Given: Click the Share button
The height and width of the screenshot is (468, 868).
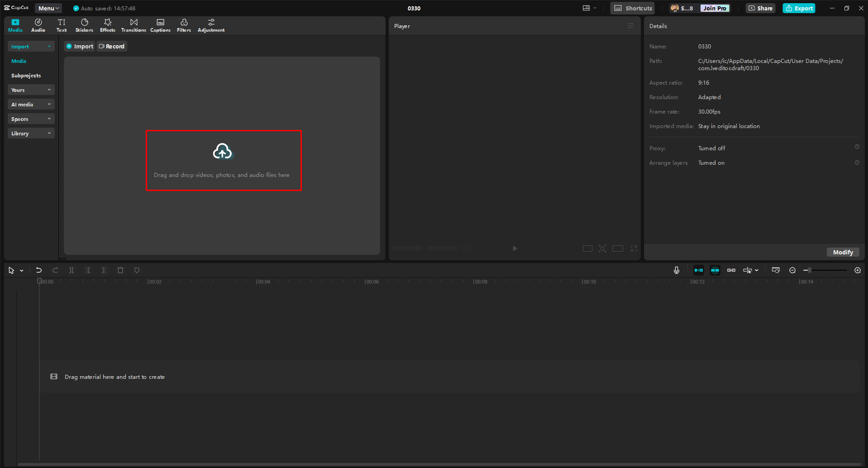Looking at the screenshot, I should click(760, 8).
